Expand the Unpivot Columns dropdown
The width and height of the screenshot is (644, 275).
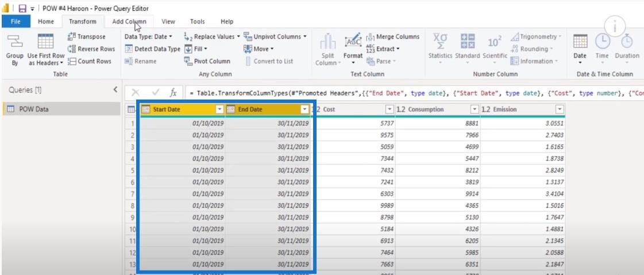point(275,37)
